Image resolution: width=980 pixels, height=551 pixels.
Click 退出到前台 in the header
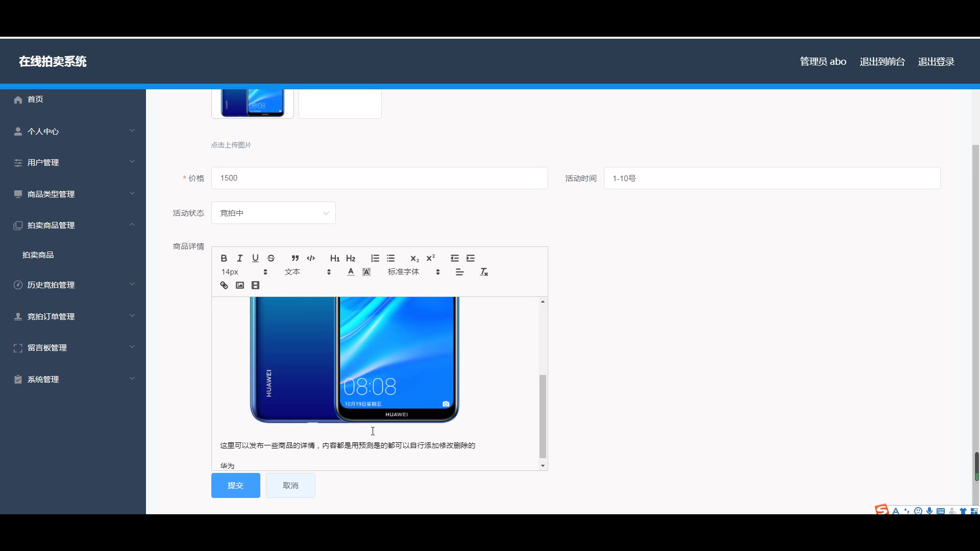(x=882, y=62)
